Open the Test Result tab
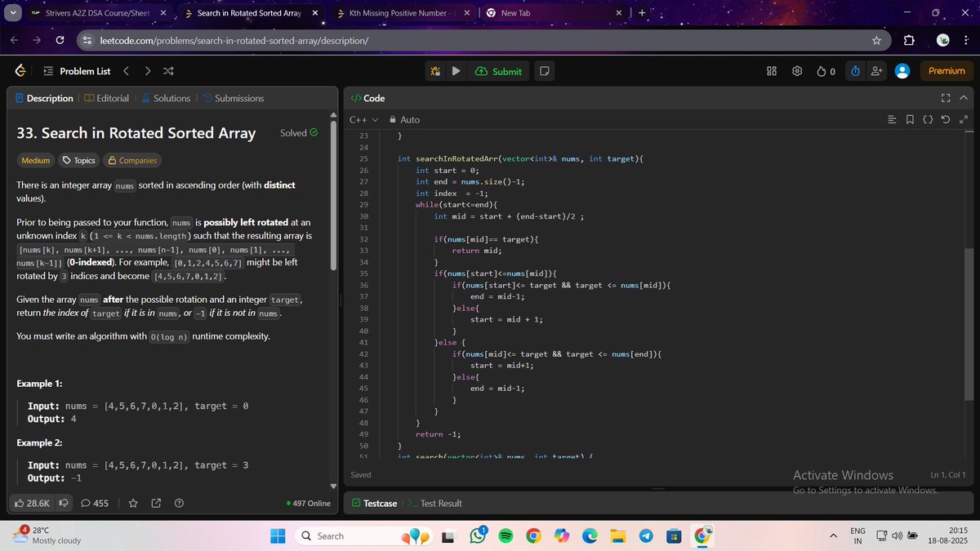Image resolution: width=980 pixels, height=551 pixels. 434,503
